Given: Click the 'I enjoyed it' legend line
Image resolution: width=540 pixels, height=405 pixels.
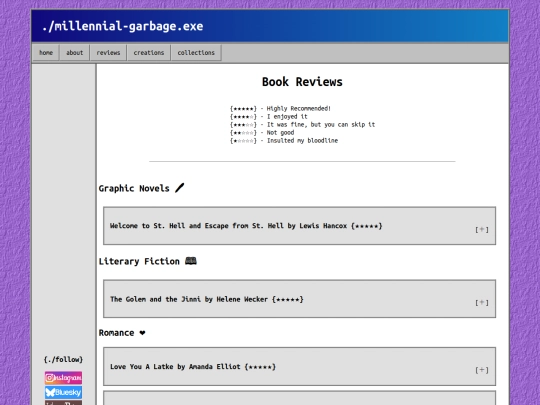Looking at the screenshot, I should (269, 116).
